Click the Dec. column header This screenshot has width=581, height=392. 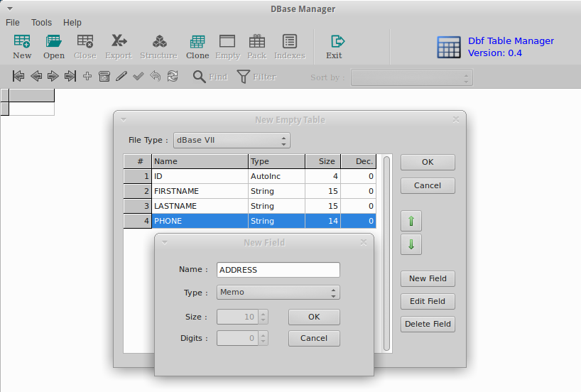(358, 161)
